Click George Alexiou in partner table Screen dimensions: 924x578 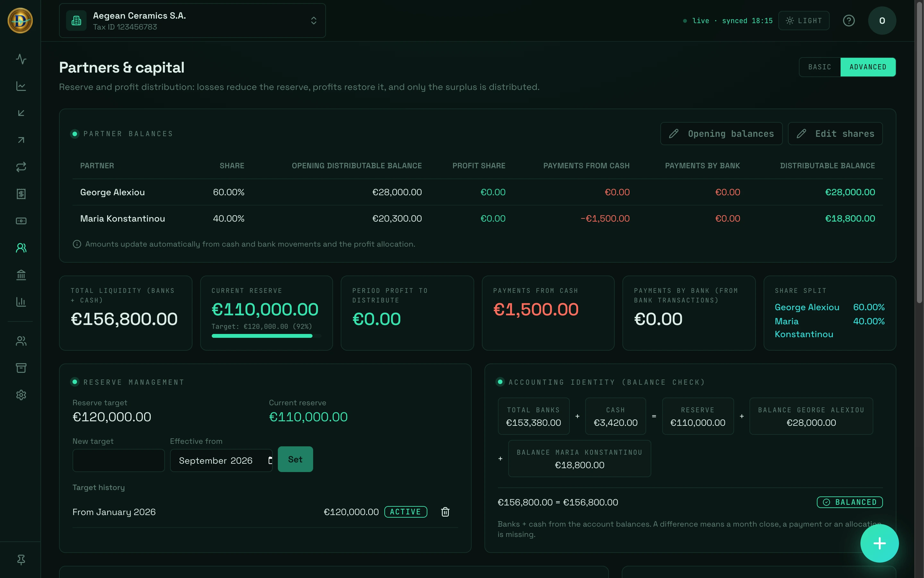pyautogui.click(x=112, y=192)
